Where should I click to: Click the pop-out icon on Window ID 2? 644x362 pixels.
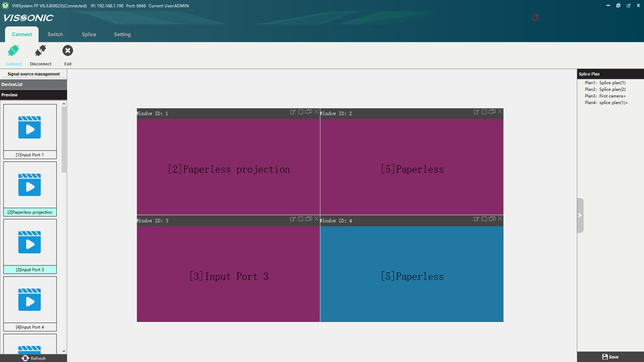(x=476, y=112)
